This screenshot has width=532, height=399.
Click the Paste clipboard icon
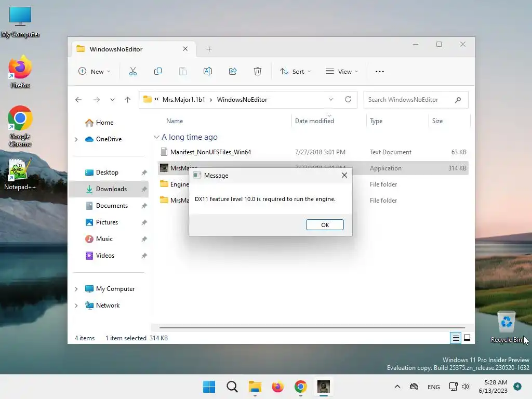pos(182,71)
